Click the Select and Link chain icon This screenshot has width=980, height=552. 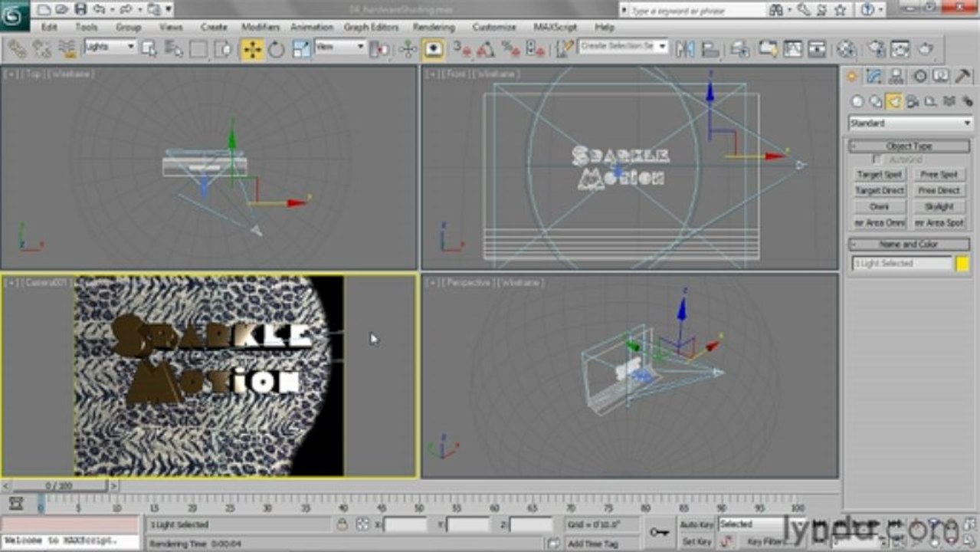(17, 48)
